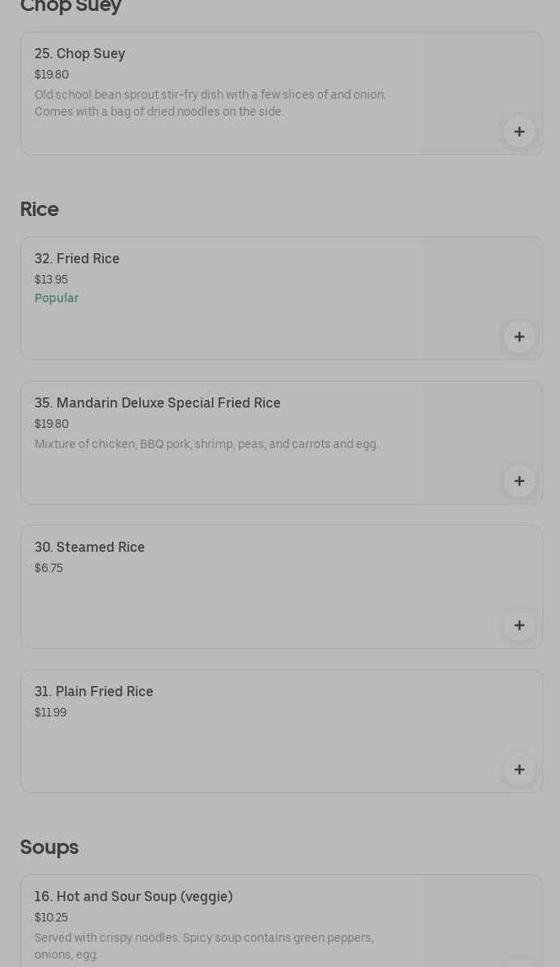Click the Mandarin Deluxe ingredients description
Image resolution: width=560 pixels, height=967 pixels.
(x=207, y=444)
